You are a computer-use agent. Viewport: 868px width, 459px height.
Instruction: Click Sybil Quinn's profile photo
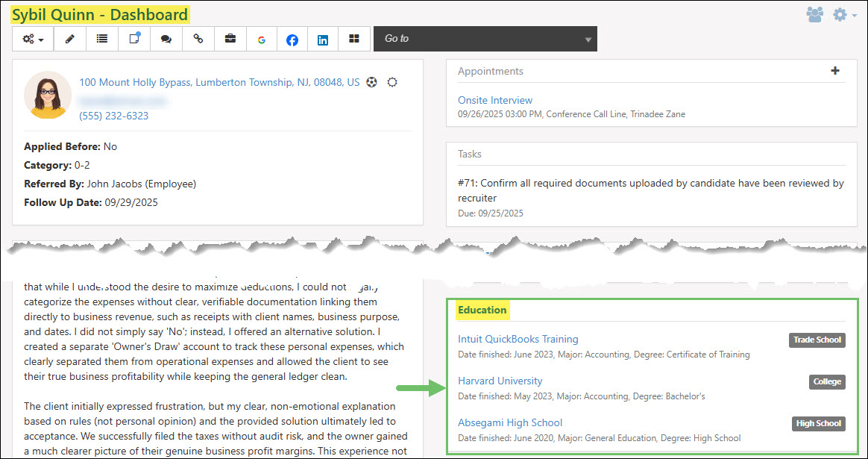click(x=48, y=96)
